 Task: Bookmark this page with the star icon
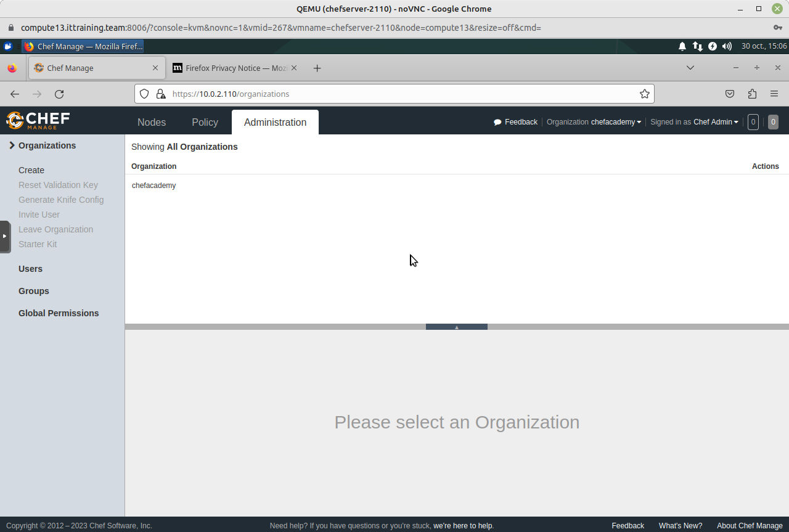tap(644, 94)
